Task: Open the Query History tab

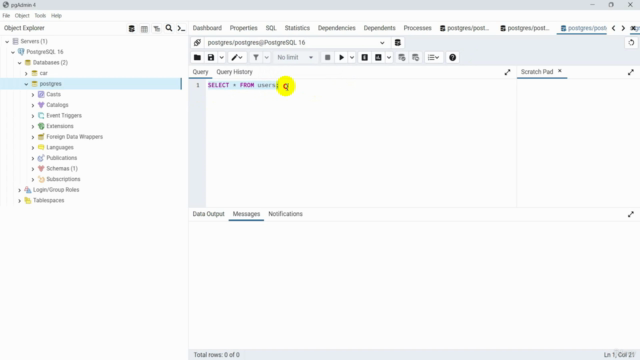Action: (x=234, y=72)
